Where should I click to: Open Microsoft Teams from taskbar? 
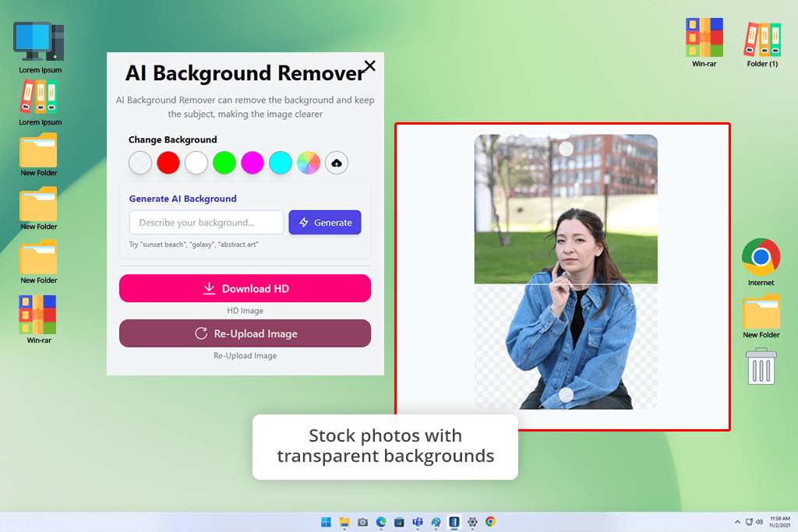click(x=418, y=522)
